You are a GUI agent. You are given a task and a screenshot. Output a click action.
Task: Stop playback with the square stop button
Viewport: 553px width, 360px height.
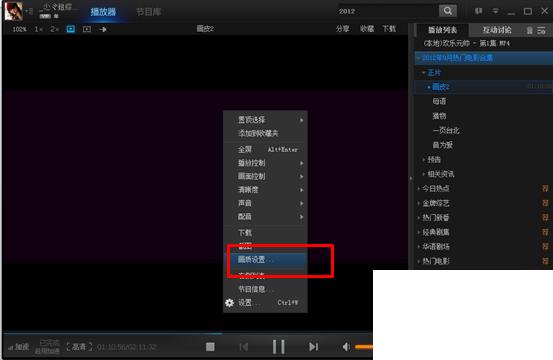tap(210, 347)
